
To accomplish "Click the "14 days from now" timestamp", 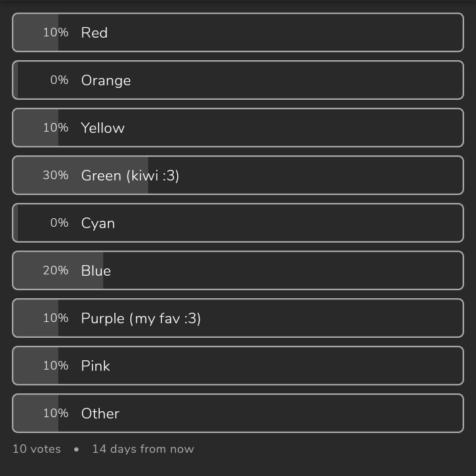I will pos(143,449).
